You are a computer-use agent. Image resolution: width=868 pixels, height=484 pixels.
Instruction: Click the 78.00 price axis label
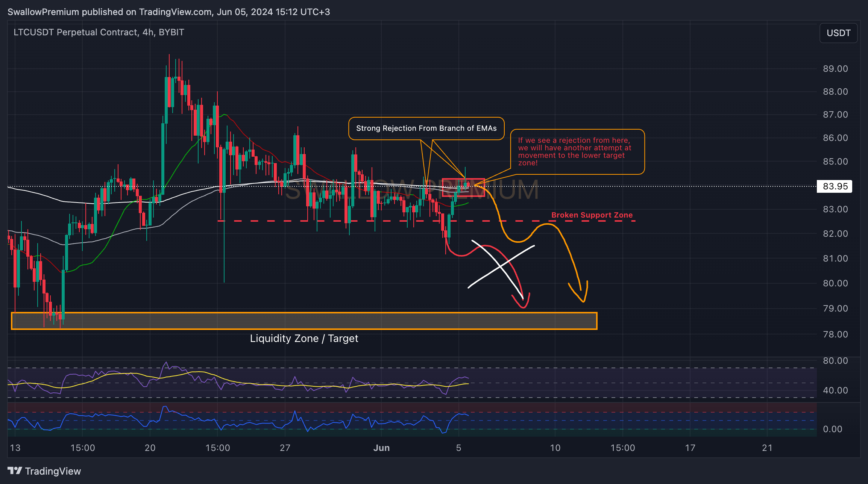(x=835, y=334)
